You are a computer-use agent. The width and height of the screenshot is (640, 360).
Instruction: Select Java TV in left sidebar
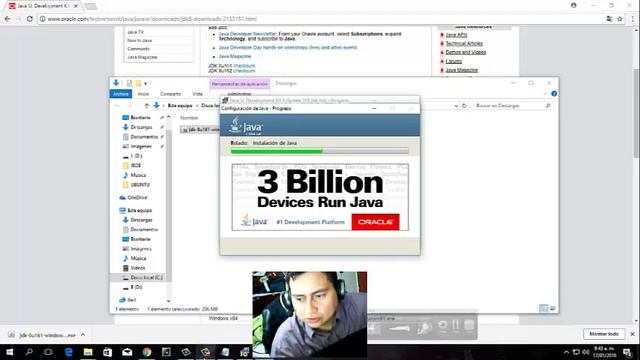point(135,32)
